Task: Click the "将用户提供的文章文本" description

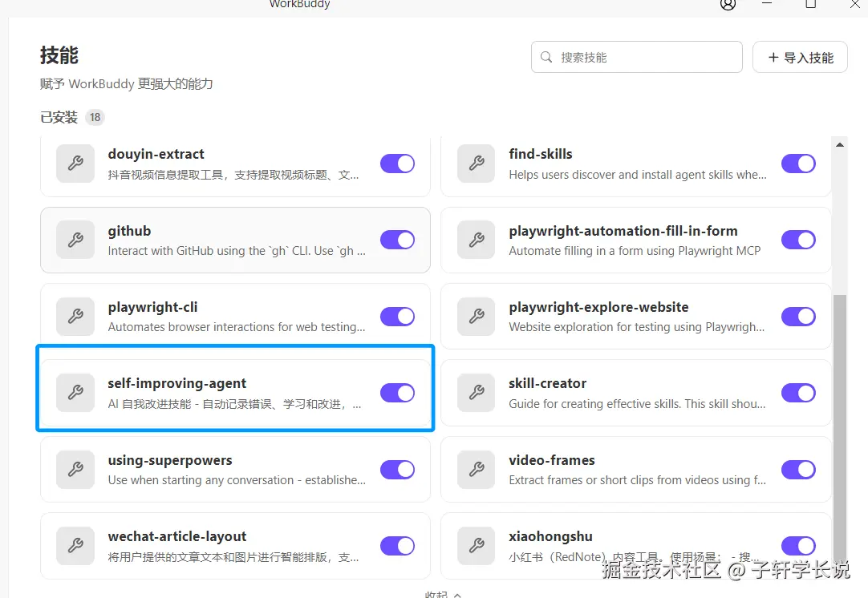Action: 233,557
